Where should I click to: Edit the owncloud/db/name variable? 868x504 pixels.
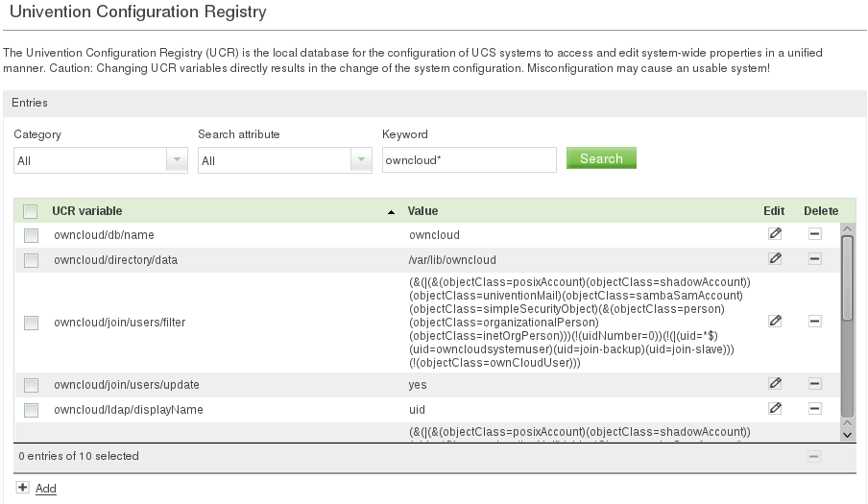tap(774, 233)
